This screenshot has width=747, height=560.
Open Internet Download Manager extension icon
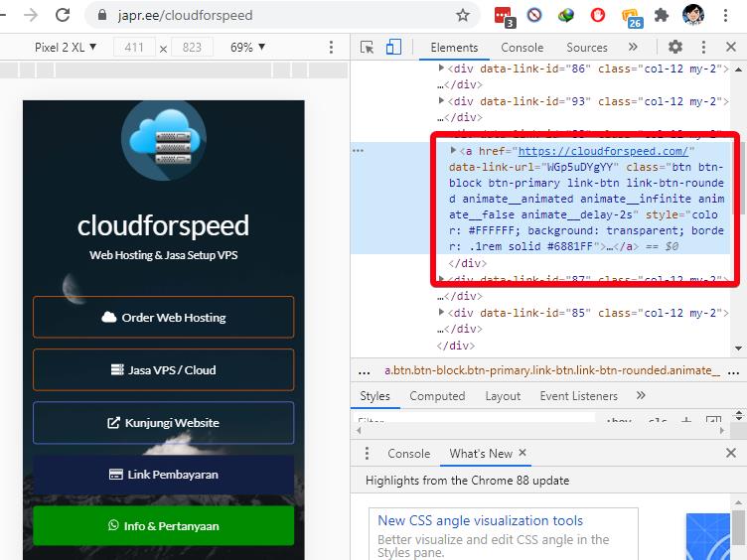point(566,15)
